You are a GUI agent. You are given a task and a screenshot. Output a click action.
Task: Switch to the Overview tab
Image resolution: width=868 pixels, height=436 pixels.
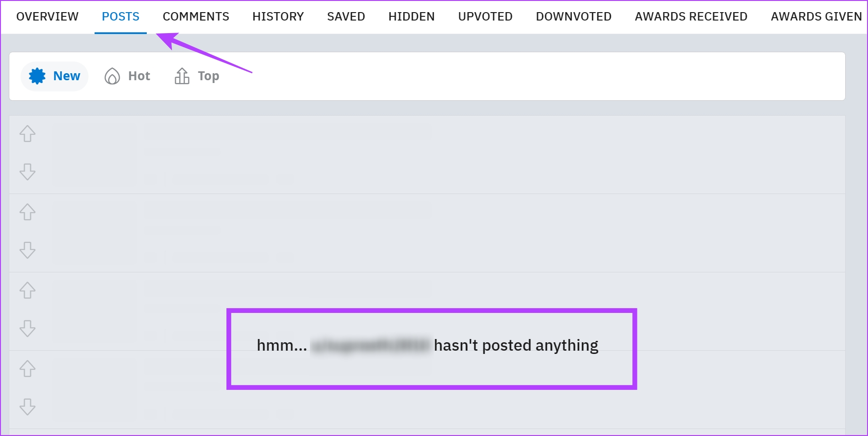(48, 16)
